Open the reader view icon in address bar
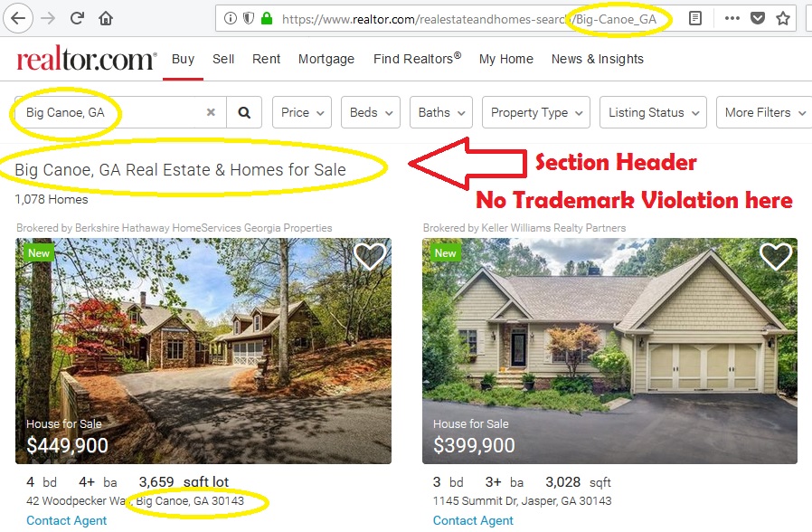 695,19
